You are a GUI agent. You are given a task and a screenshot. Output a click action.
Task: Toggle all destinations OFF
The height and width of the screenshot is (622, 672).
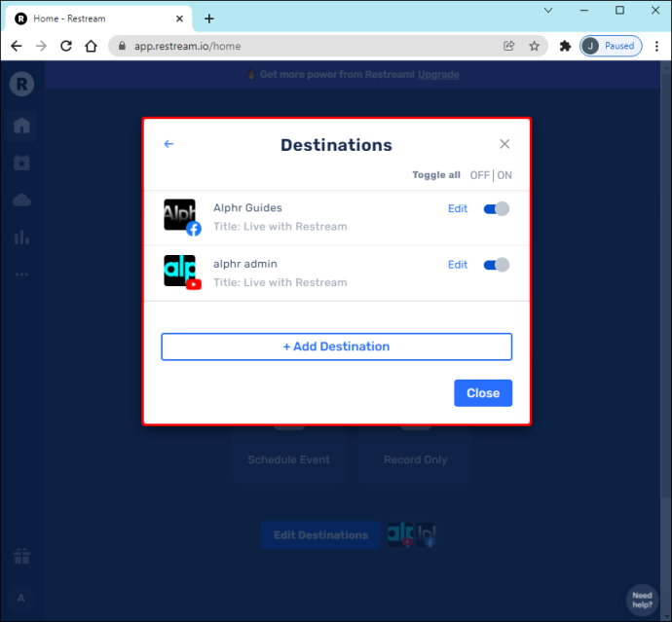479,175
